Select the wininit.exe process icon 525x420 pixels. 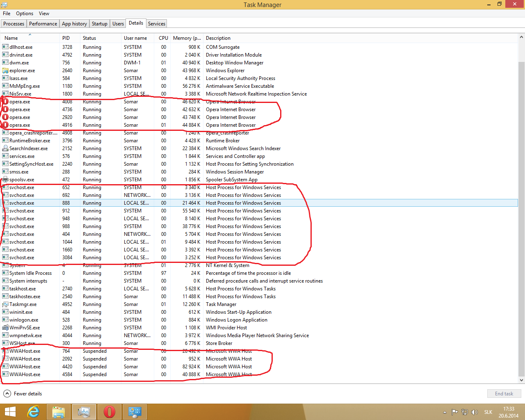[5, 312]
